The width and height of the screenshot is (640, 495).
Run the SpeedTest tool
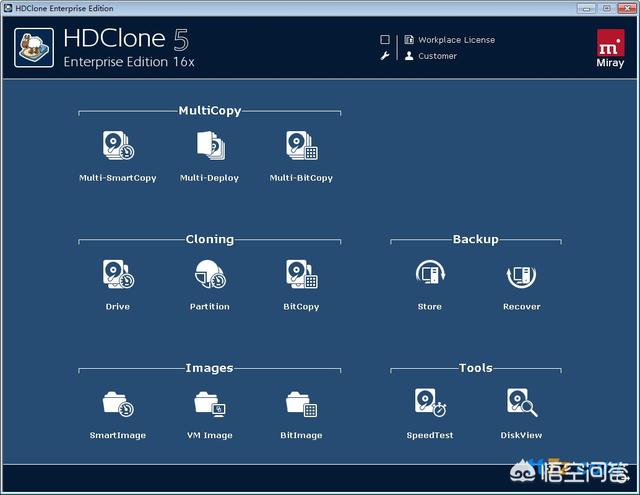tap(430, 402)
